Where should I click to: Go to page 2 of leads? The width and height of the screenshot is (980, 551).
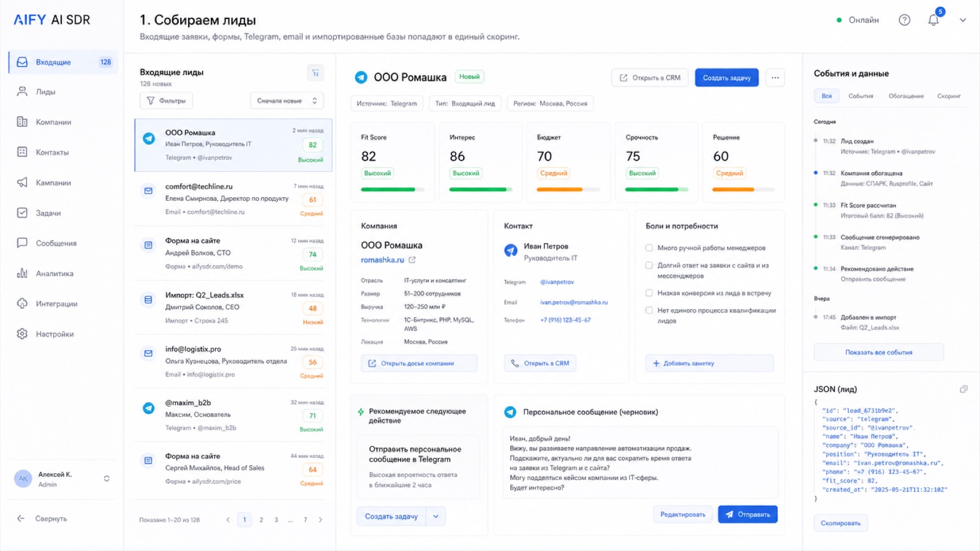(261, 520)
